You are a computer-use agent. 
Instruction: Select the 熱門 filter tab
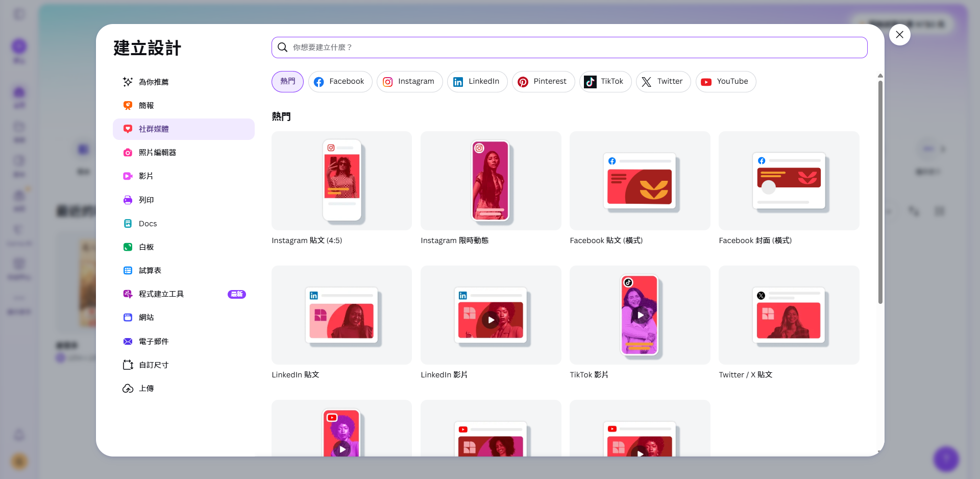287,82
